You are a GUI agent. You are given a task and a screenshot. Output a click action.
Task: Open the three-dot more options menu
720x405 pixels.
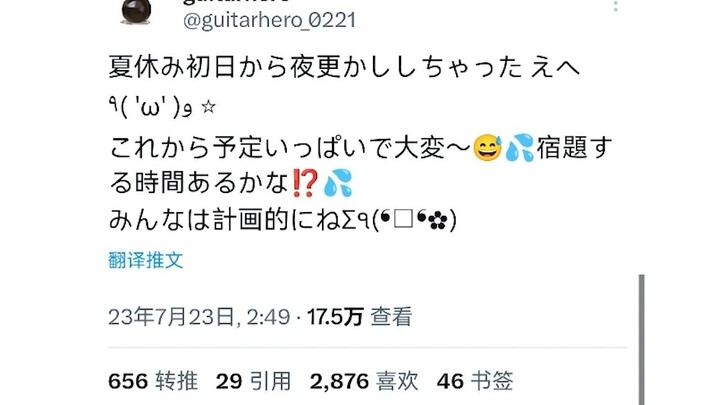(615, 6)
